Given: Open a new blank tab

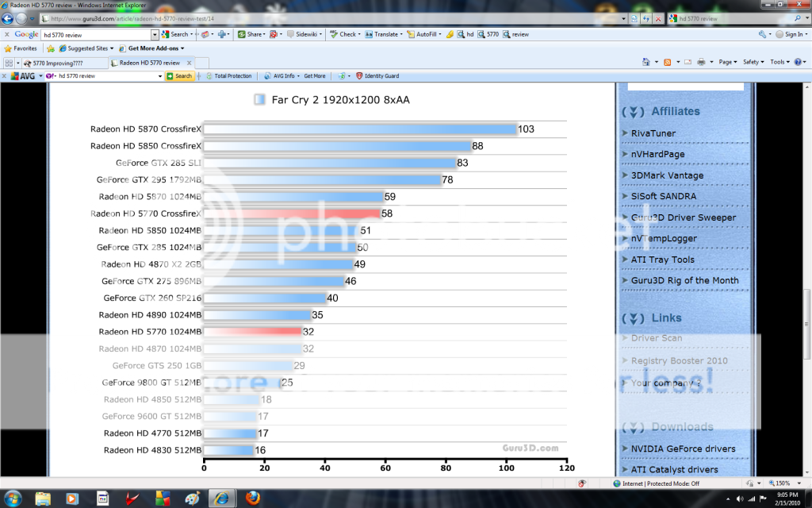Looking at the screenshot, I should tap(202, 63).
